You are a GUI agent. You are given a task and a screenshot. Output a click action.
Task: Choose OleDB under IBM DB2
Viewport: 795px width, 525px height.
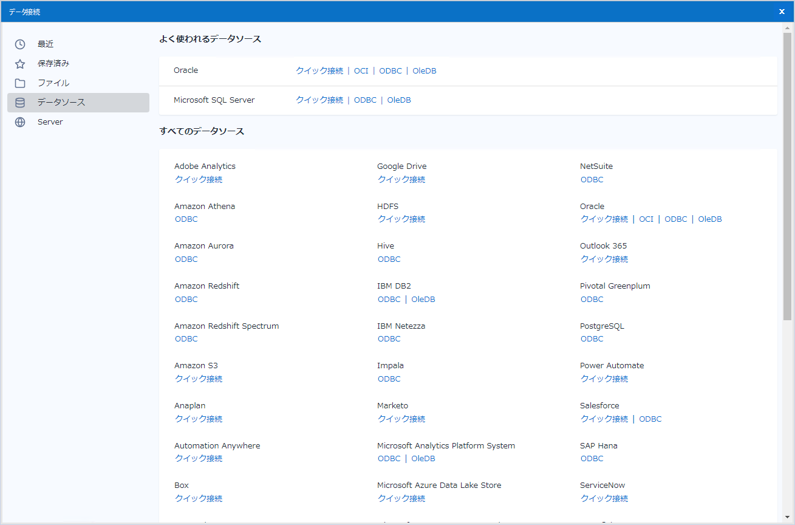pyautogui.click(x=423, y=299)
